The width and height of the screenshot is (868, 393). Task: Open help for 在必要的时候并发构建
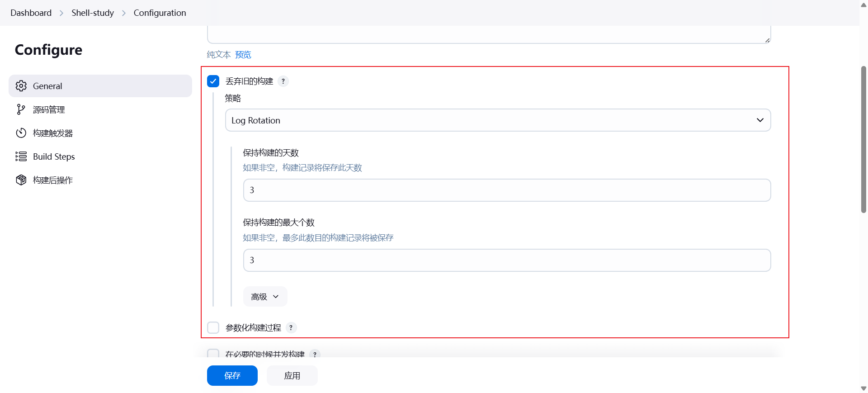click(x=315, y=354)
